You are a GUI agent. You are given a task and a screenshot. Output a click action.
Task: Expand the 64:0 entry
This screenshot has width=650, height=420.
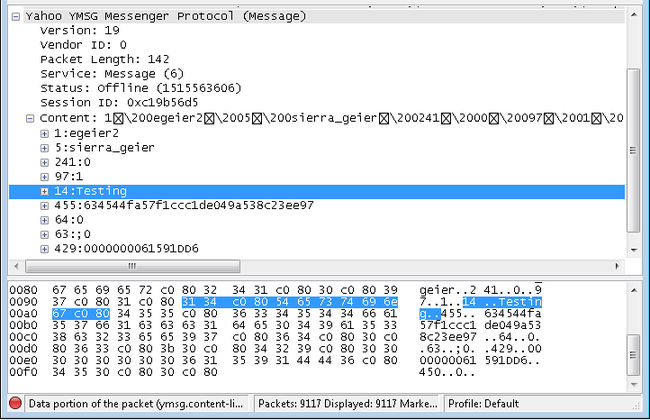44,220
